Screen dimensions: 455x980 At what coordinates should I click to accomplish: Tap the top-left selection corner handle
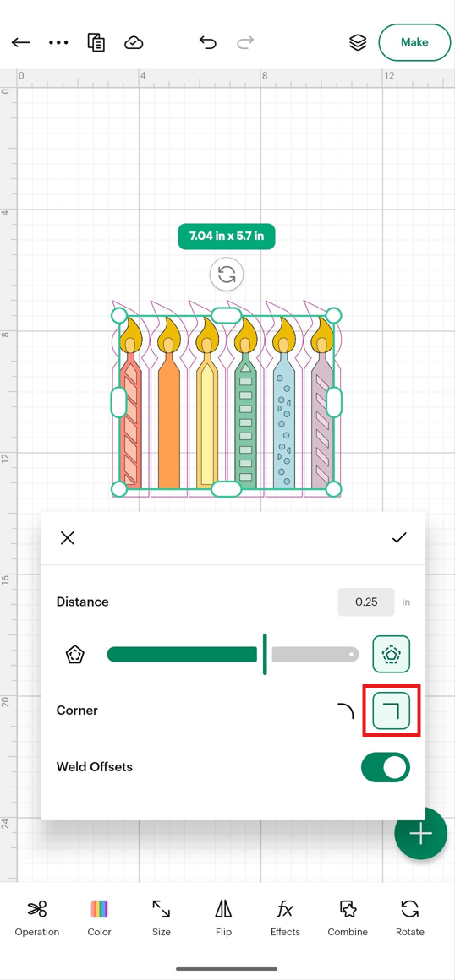pyautogui.click(x=119, y=315)
